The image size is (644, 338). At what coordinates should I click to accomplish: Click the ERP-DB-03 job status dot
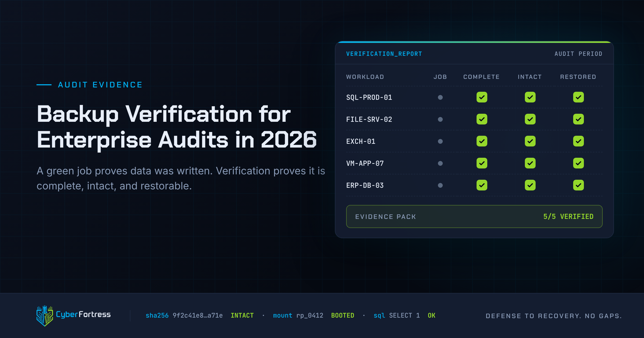point(440,185)
